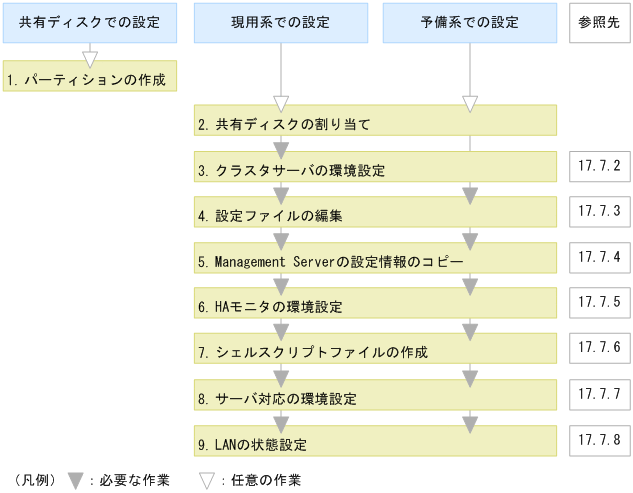Follow the 17.7.2 reference link
633x493 pixels.
point(599,166)
